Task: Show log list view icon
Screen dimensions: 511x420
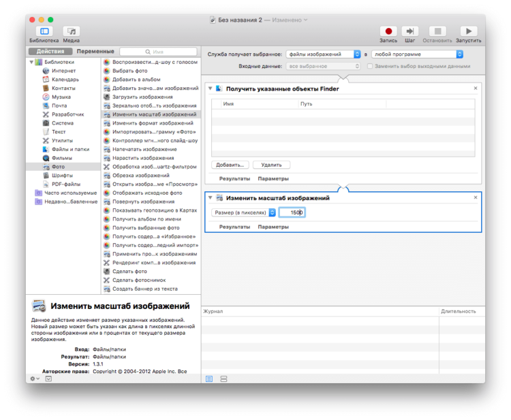Action: [x=209, y=378]
